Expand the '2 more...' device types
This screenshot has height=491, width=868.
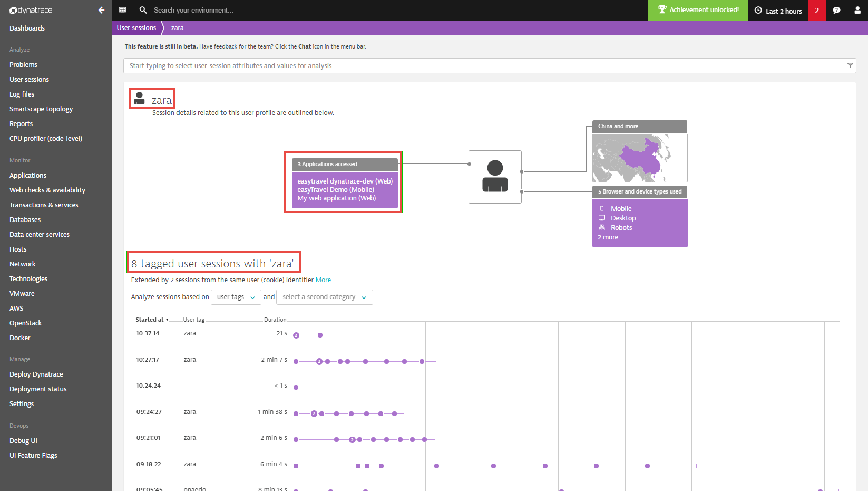(610, 237)
